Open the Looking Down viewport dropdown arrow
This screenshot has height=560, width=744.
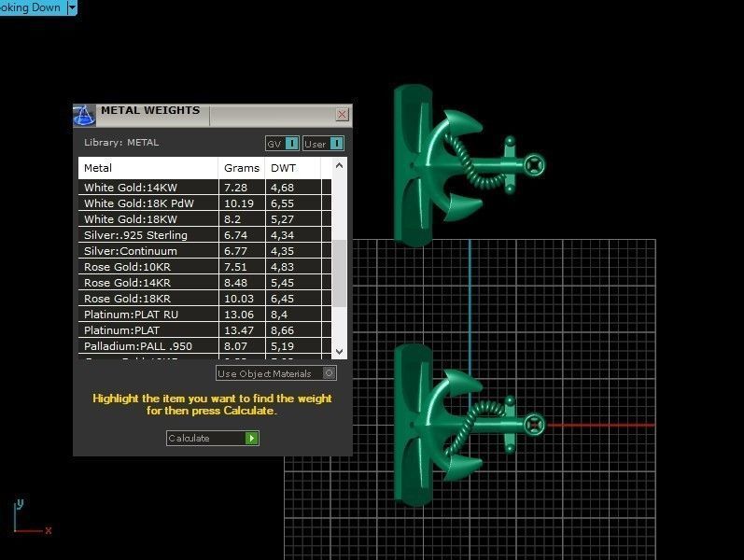click(72, 7)
